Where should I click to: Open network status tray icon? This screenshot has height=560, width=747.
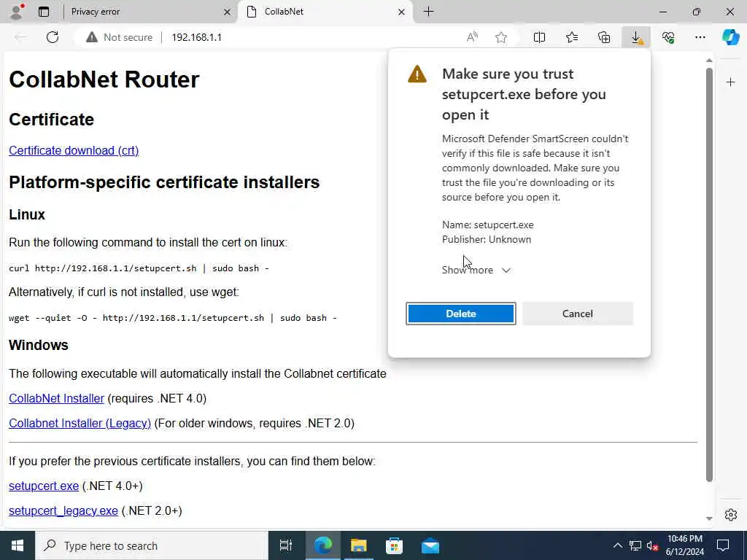tap(635, 545)
